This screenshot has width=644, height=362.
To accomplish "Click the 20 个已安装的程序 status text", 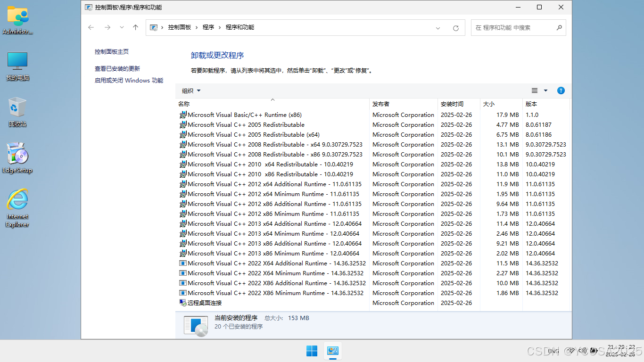I will tap(239, 327).
